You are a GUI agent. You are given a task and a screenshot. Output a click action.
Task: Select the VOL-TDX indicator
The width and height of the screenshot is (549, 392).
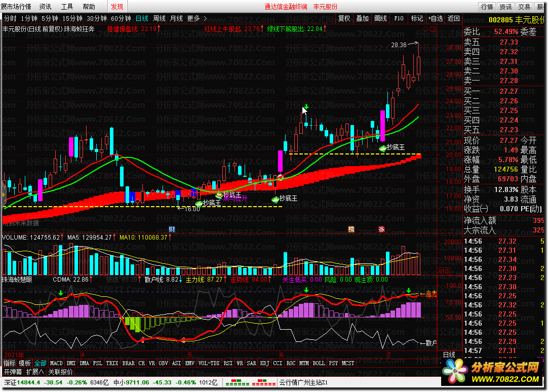[x=209, y=363]
